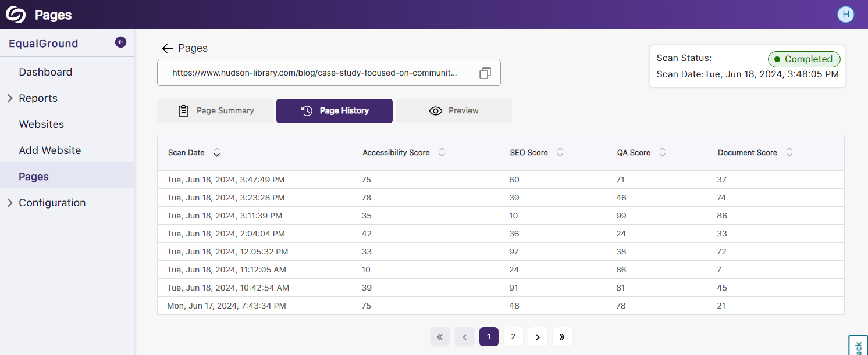The width and height of the screenshot is (868, 355).
Task: Click the page URL field
Action: (x=314, y=73)
